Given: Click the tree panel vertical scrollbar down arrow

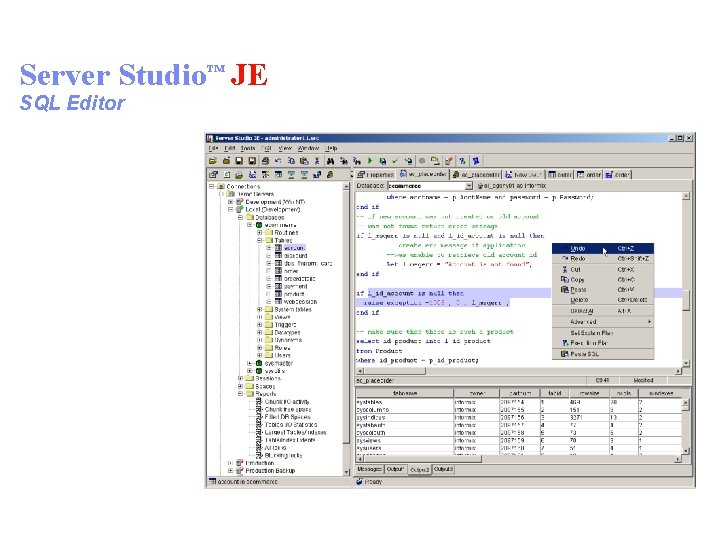Looking at the screenshot, I should point(347,472).
